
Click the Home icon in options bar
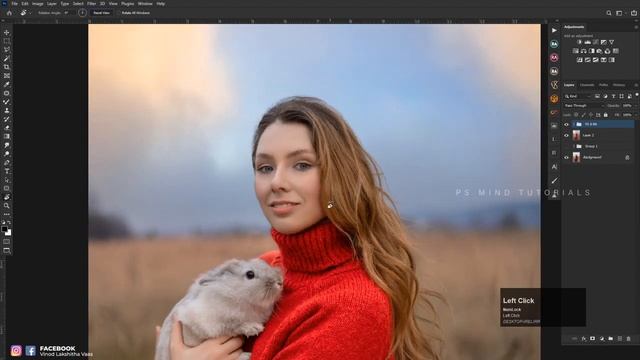[9, 13]
